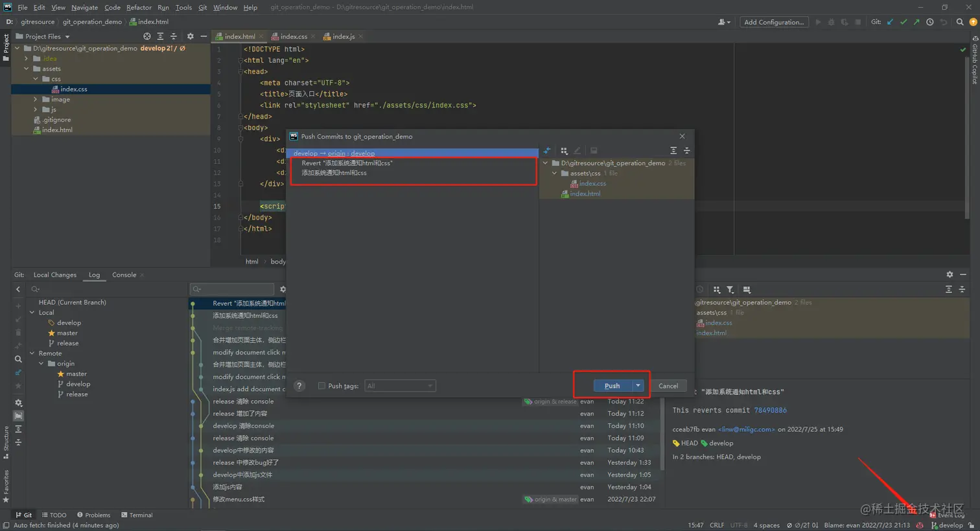Click the Fetch All Remotes arrow icon
Viewport: 980px width, 531px height.
tap(18, 372)
